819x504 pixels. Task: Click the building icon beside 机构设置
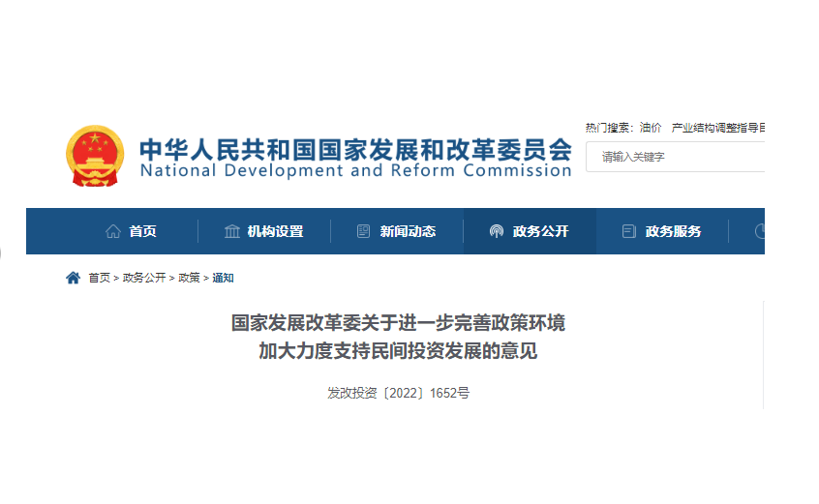(232, 231)
